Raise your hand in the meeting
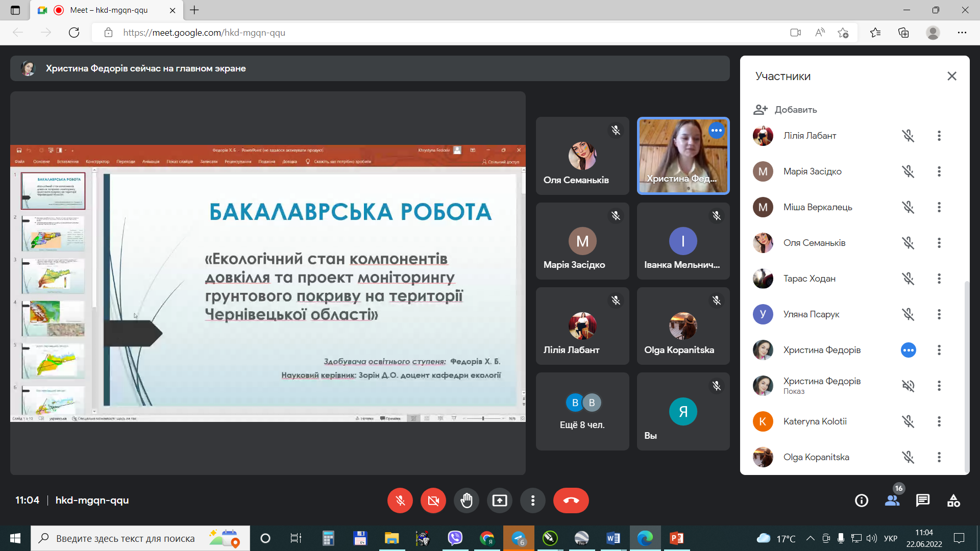The image size is (980, 551). coord(466,500)
